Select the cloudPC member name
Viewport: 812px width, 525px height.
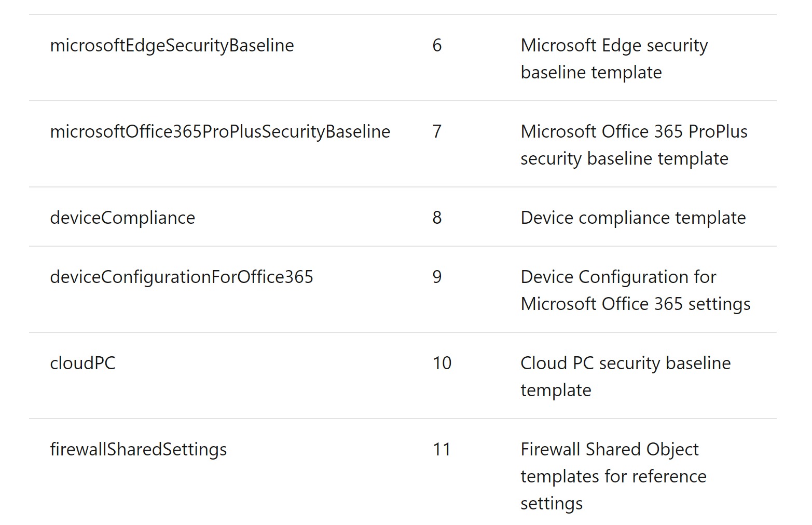[x=82, y=364]
